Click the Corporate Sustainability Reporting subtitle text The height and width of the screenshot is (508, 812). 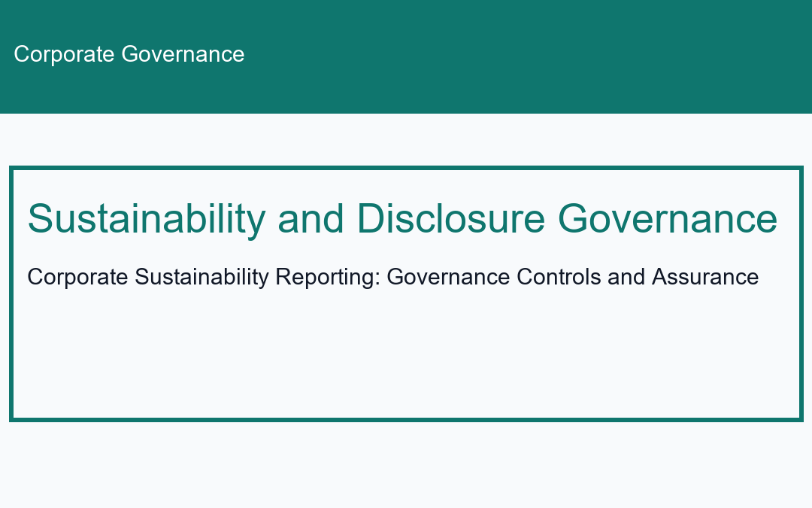point(393,277)
